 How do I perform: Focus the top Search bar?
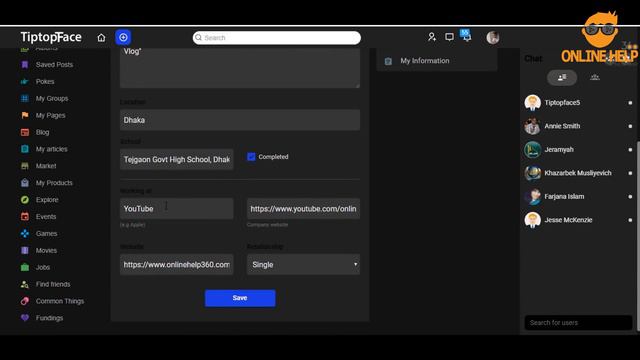pos(277,38)
